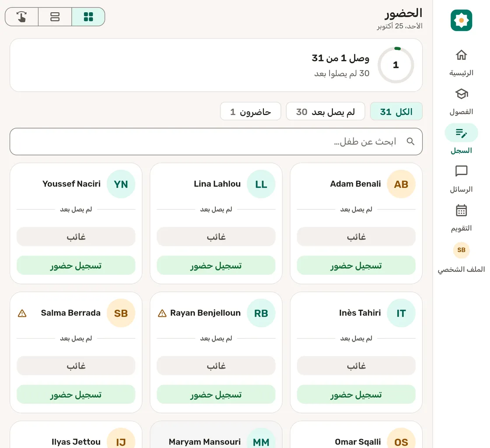490x448 pixels.
Task: Open التقويم calendar icon
Action: click(x=461, y=210)
